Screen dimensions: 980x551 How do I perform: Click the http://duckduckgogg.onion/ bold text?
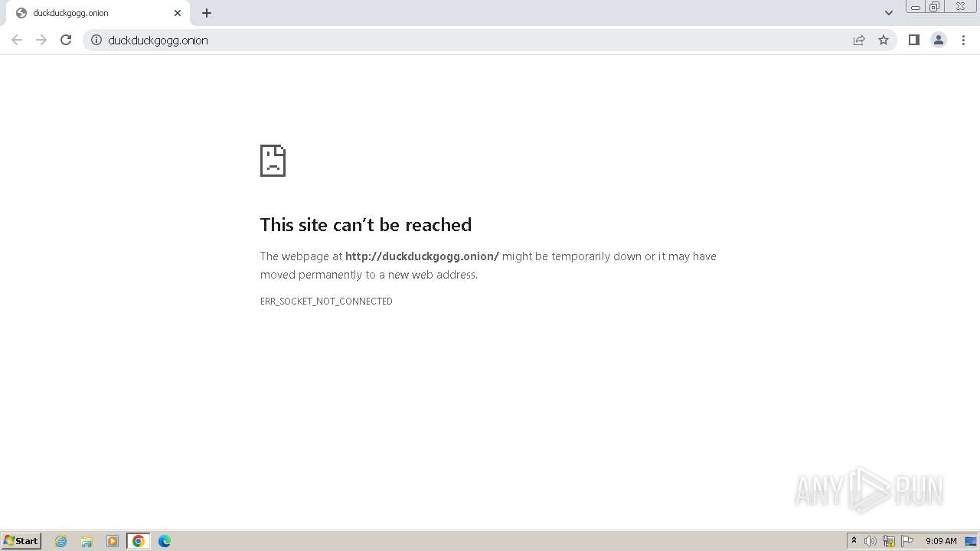point(422,256)
